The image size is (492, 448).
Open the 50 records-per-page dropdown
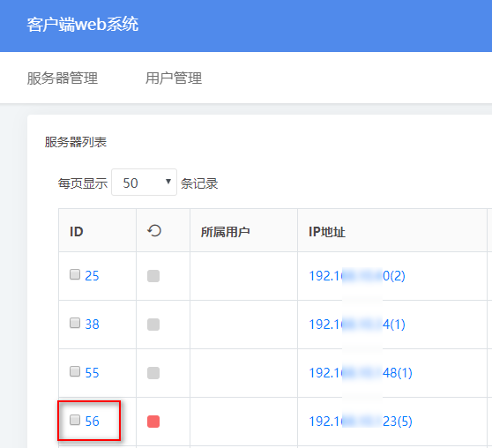pyautogui.click(x=144, y=183)
